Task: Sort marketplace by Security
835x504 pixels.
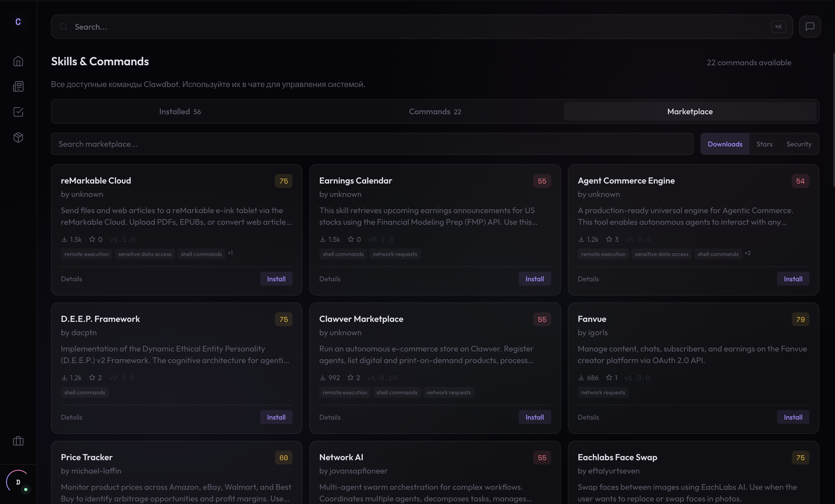Action: (799, 144)
